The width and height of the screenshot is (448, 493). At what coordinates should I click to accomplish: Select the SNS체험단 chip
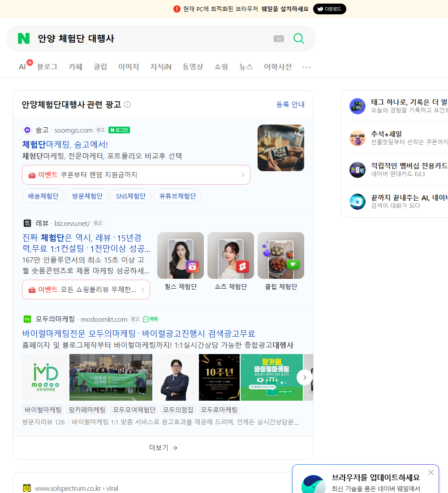(x=131, y=196)
